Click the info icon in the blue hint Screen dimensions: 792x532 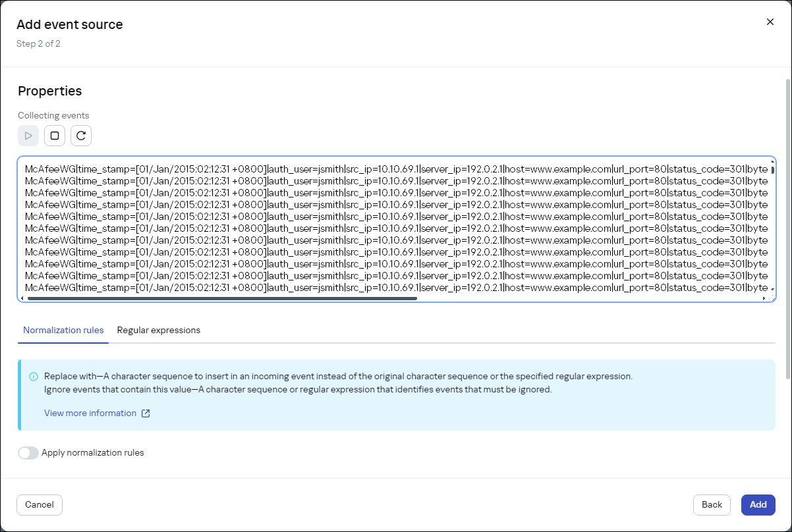[34, 377]
